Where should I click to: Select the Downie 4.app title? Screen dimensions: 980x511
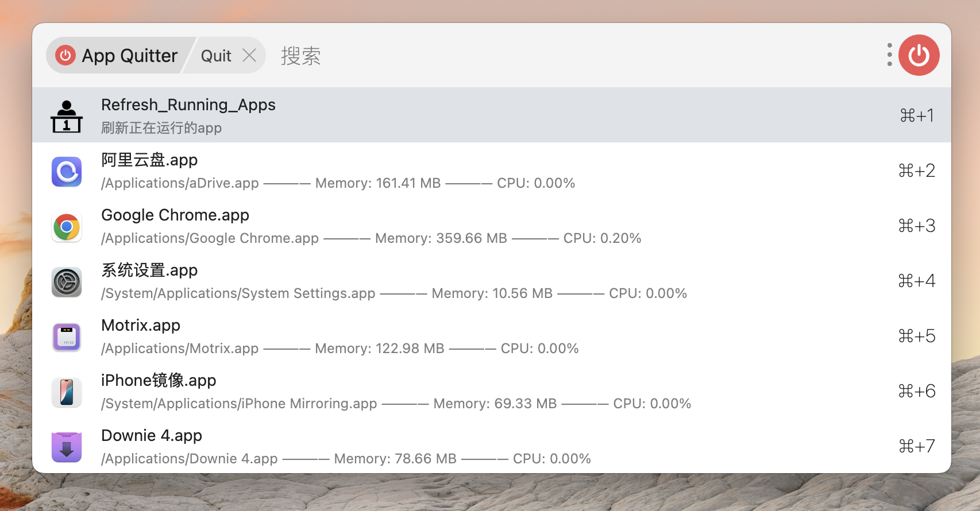(152, 436)
